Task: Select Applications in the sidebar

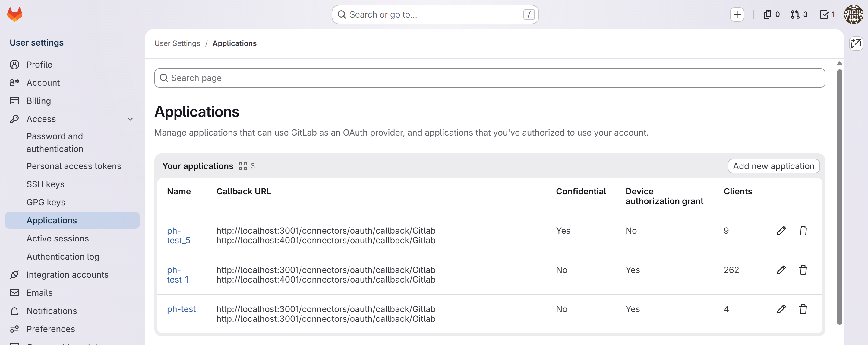Action: pyautogui.click(x=72, y=220)
